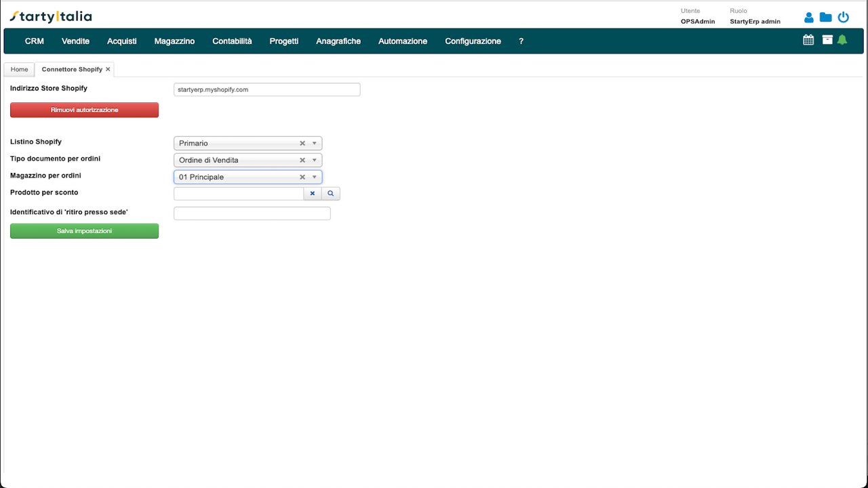Viewport: 868px width, 488px height.
Task: Click the power logout icon
Action: click(x=844, y=18)
